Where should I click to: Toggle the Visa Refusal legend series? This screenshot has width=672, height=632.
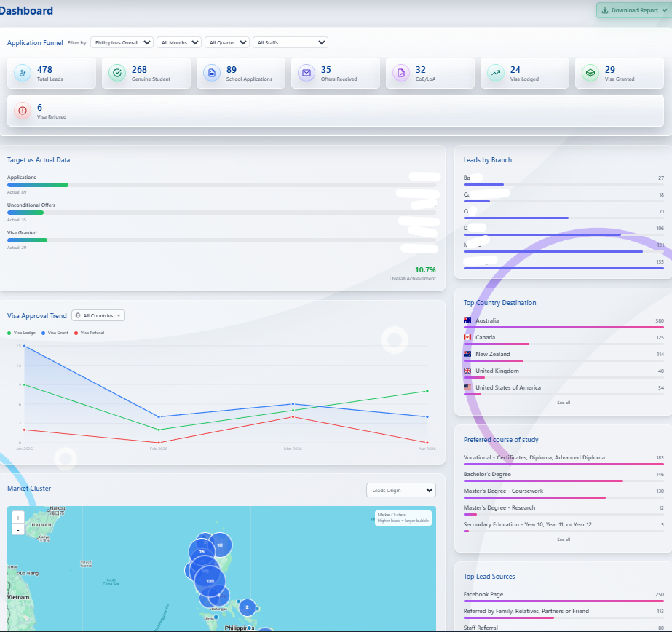[89, 332]
